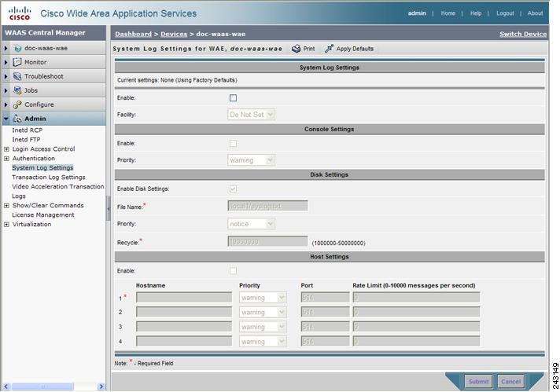Click the Devices breadcrumb link
Image resolution: width=560 pixels, height=392 pixels.
pyautogui.click(x=174, y=34)
